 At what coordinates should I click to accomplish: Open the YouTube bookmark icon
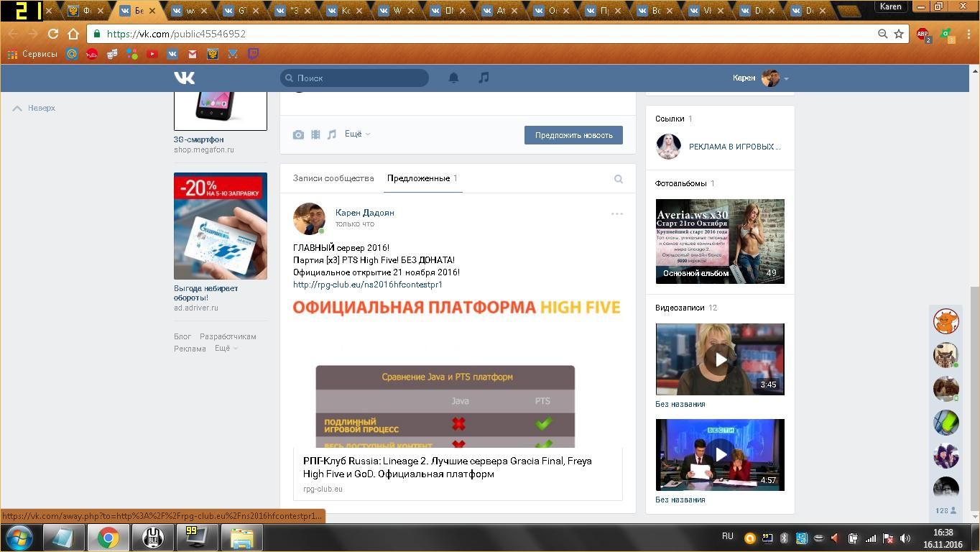152,54
